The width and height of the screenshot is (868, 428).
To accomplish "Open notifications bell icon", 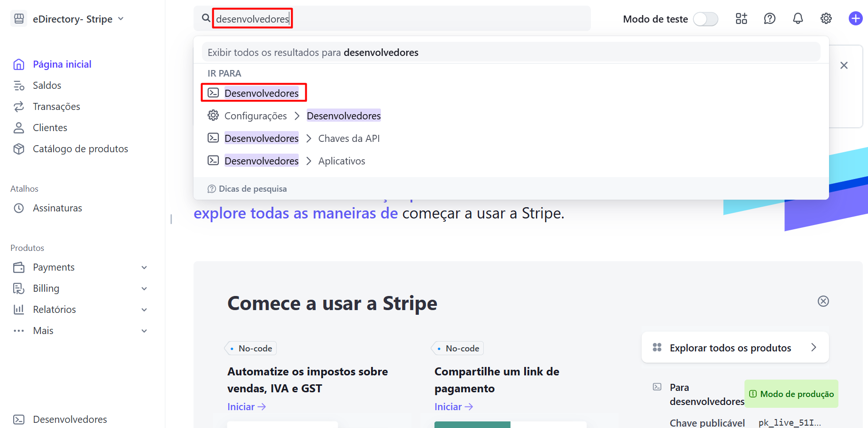I will tap(798, 18).
